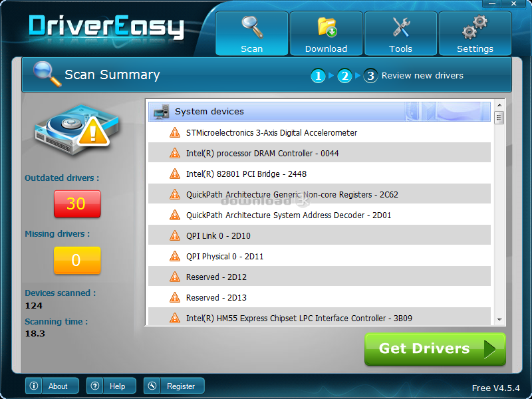Open the Tools tab
The image size is (532, 399).
click(400, 33)
